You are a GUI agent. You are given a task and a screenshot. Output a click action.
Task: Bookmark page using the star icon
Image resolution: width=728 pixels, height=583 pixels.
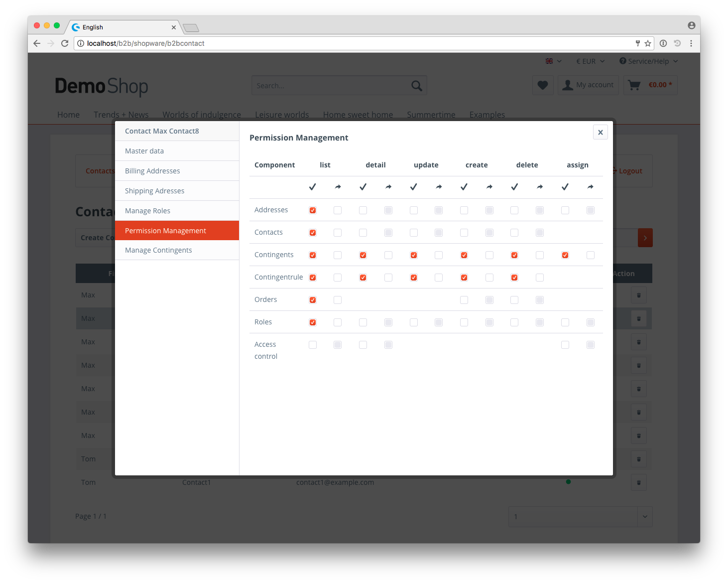(648, 43)
